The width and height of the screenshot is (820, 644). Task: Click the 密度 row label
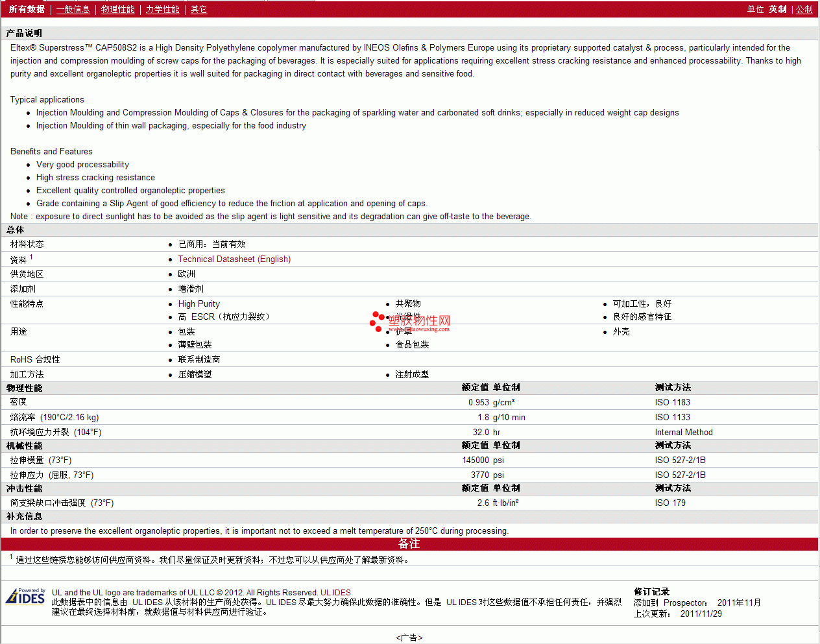click(x=19, y=402)
